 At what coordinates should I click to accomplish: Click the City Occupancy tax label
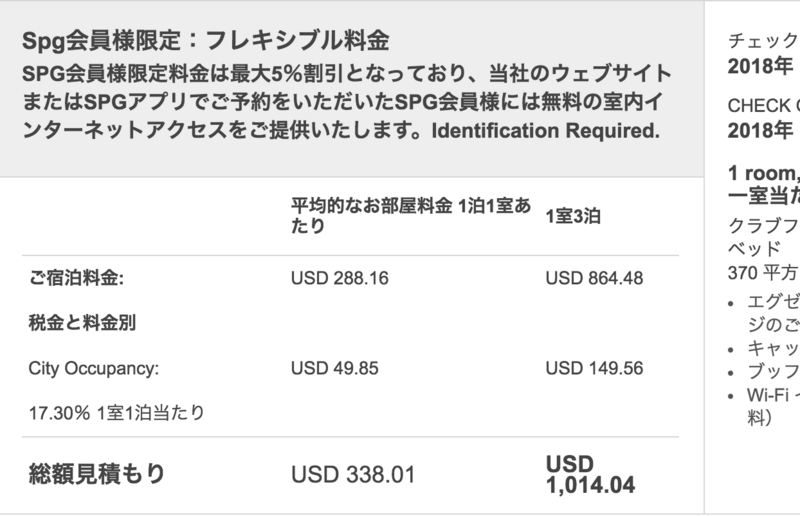[x=94, y=368]
